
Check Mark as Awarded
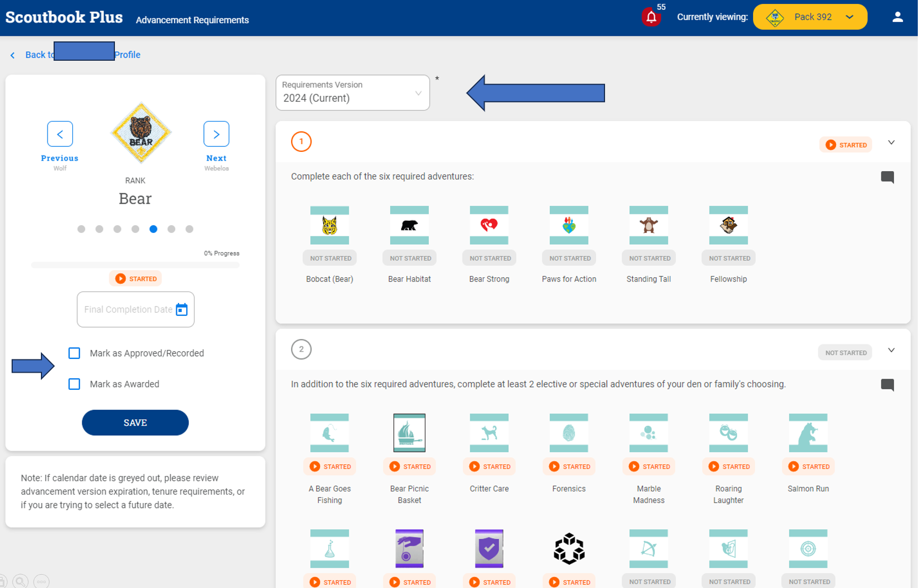coord(75,384)
